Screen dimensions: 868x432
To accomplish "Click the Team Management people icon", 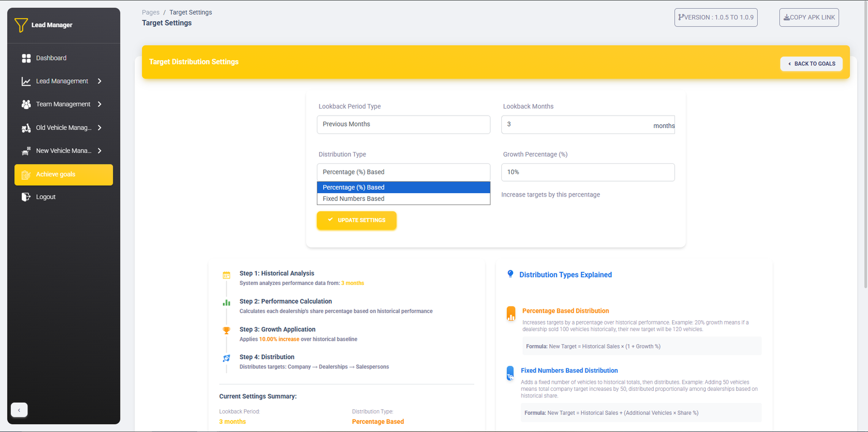I will pyautogui.click(x=26, y=104).
